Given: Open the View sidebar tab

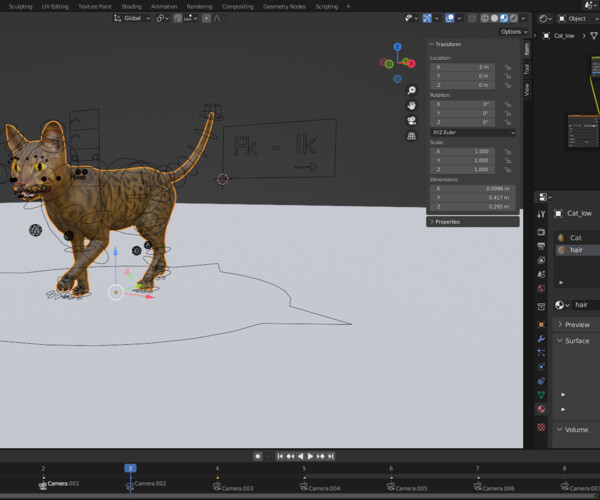Looking at the screenshot, I should [x=527, y=89].
